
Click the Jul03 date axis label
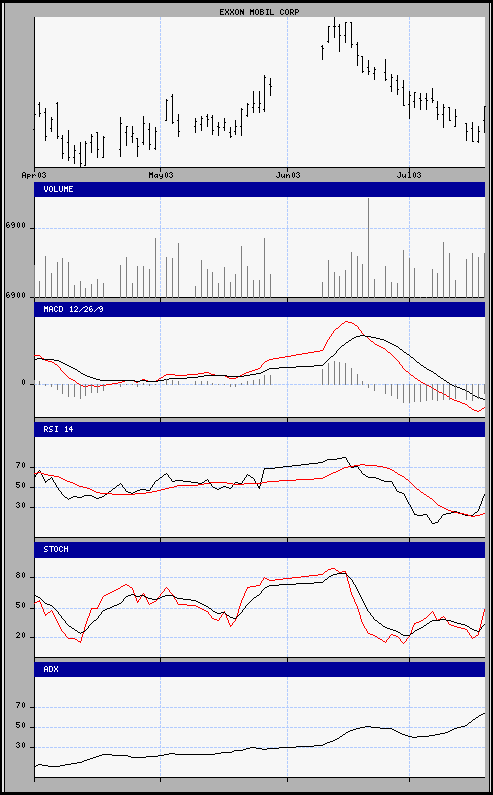coord(409,175)
